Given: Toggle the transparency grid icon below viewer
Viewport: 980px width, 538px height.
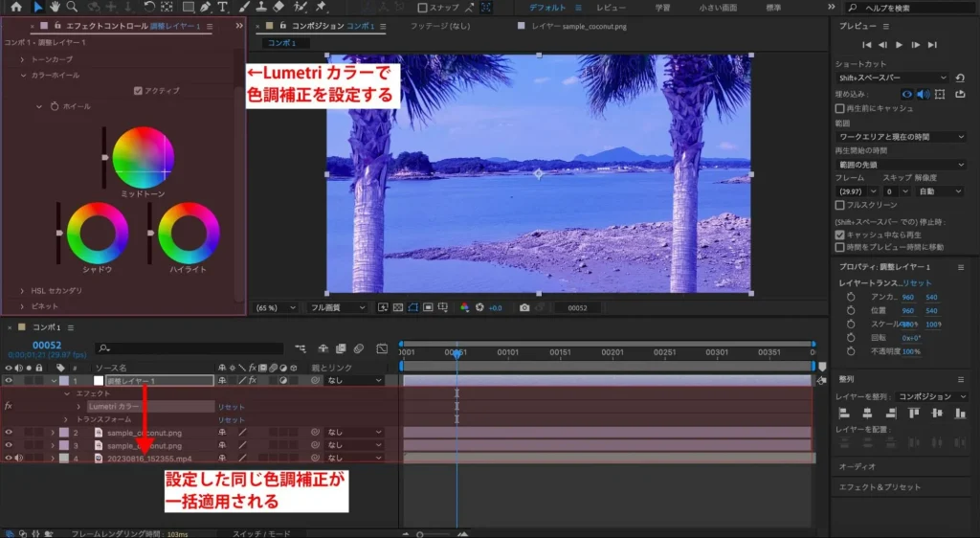Looking at the screenshot, I should [398, 307].
